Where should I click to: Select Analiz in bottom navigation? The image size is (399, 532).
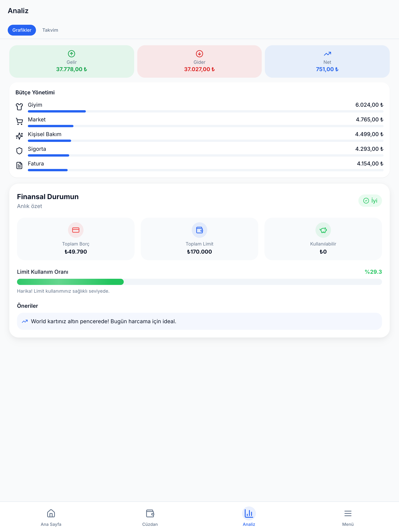pyautogui.click(x=249, y=517)
